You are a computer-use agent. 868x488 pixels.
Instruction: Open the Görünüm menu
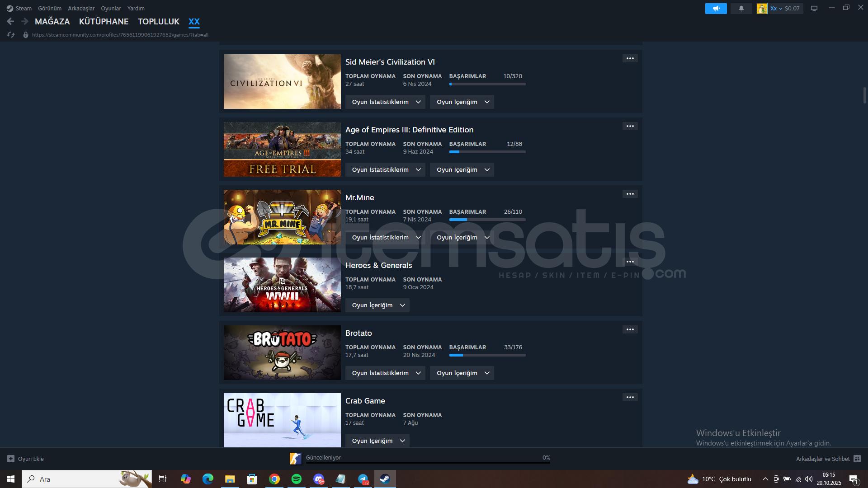coord(50,9)
